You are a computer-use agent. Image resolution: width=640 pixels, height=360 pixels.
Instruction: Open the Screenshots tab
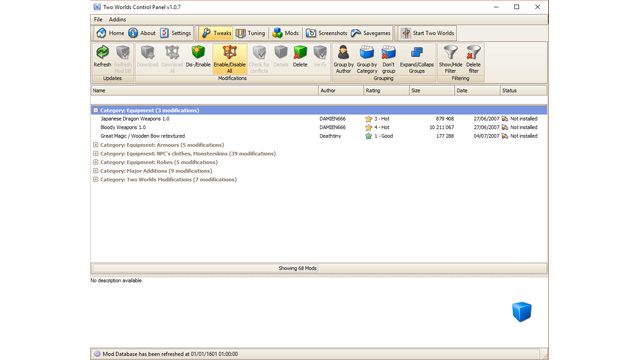(x=326, y=33)
